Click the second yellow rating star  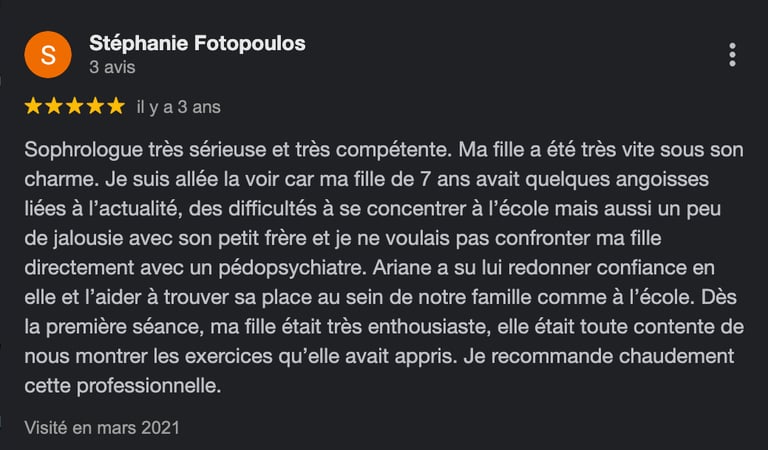[54, 106]
